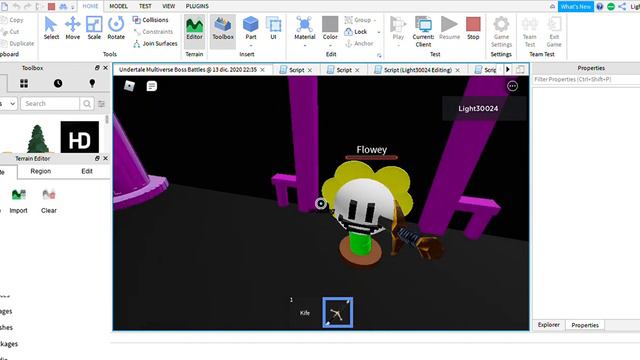This screenshot has height=360, width=640.
Task: Open the quick access toolbar customize arrow
Action: 73,7
